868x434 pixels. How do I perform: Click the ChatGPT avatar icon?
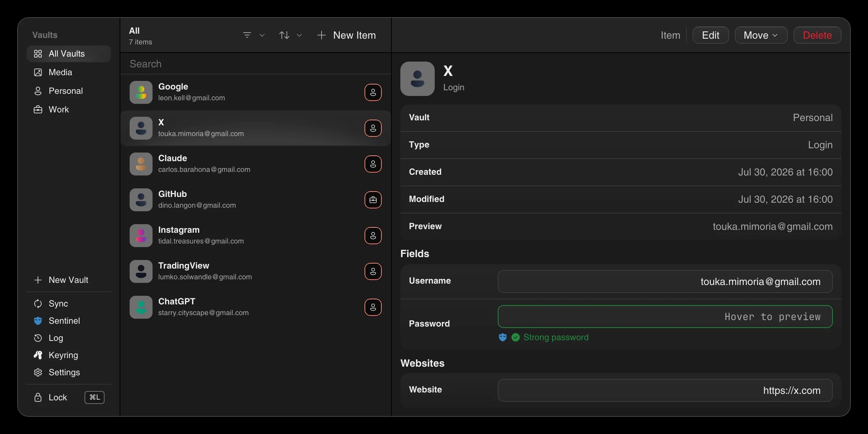141,307
